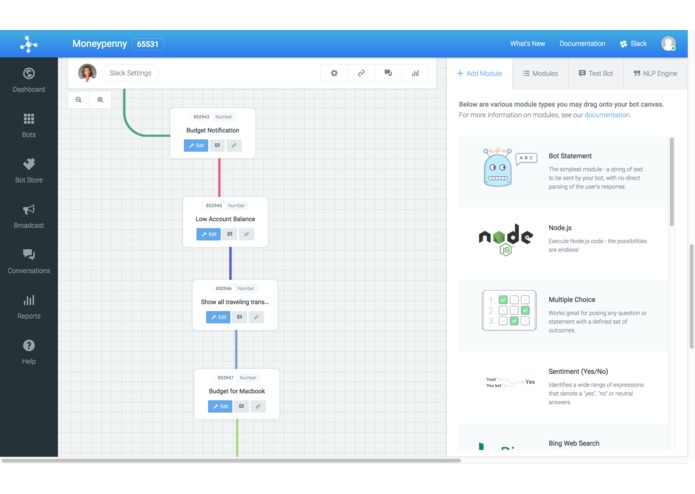Click the settings gear icon in canvas toolbar
The height and width of the screenshot is (494, 695).
pos(334,73)
